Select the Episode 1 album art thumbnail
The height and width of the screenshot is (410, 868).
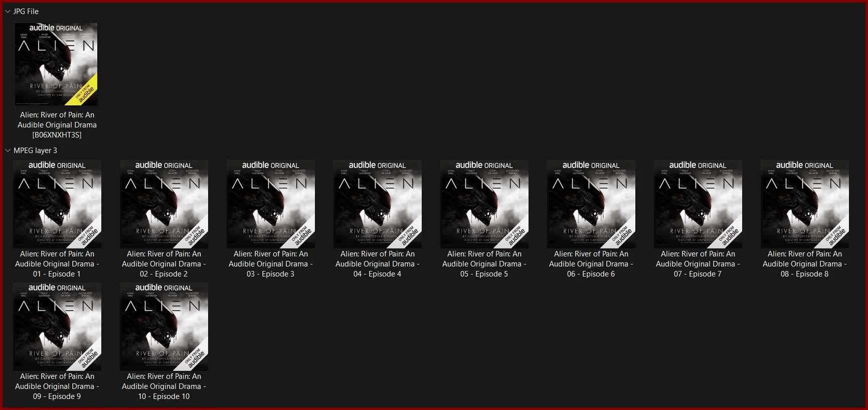(57, 204)
